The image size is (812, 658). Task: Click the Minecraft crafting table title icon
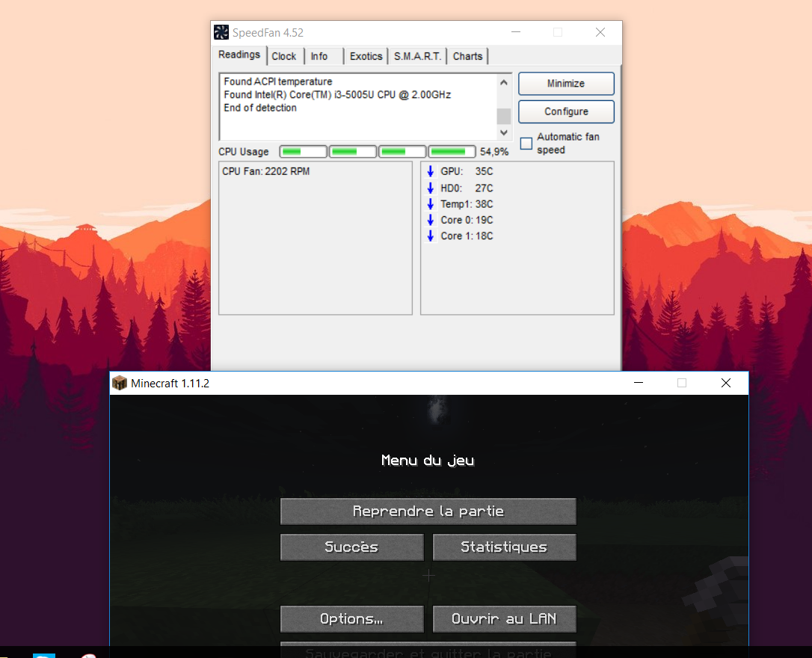120,383
